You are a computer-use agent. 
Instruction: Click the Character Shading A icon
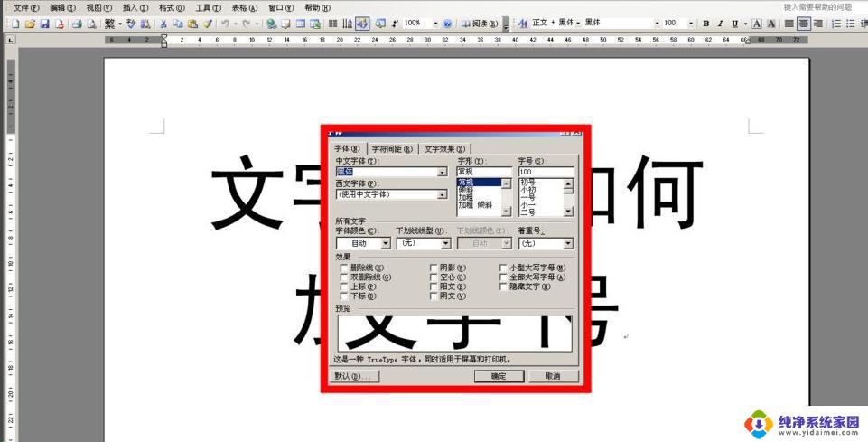pos(770,24)
